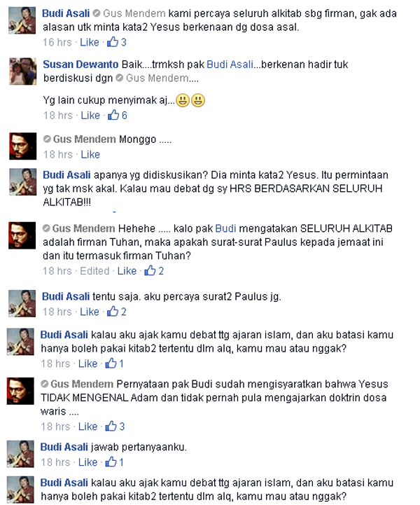Open Susan Dewanto's profile name link
The height and width of the screenshot is (505, 420).
point(80,64)
